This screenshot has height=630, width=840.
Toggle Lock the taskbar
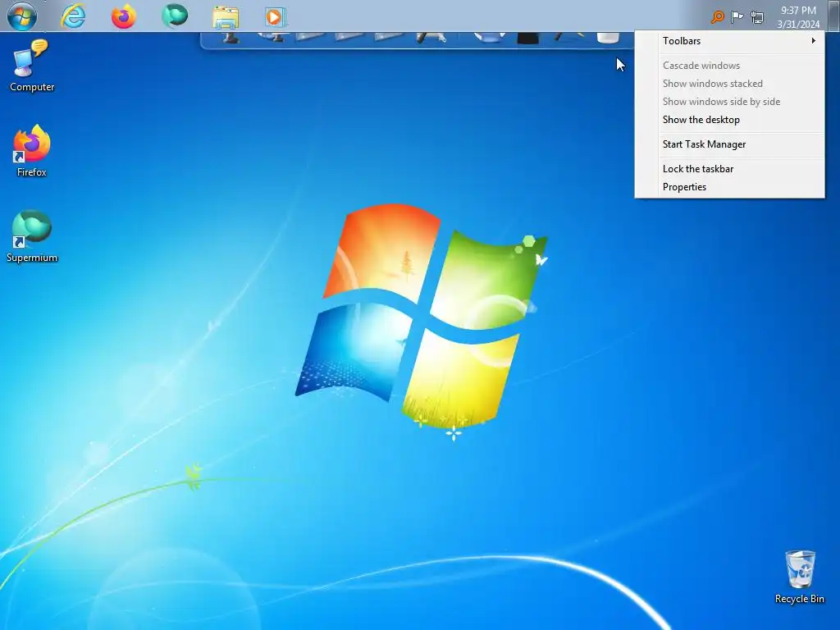pyautogui.click(x=729, y=169)
